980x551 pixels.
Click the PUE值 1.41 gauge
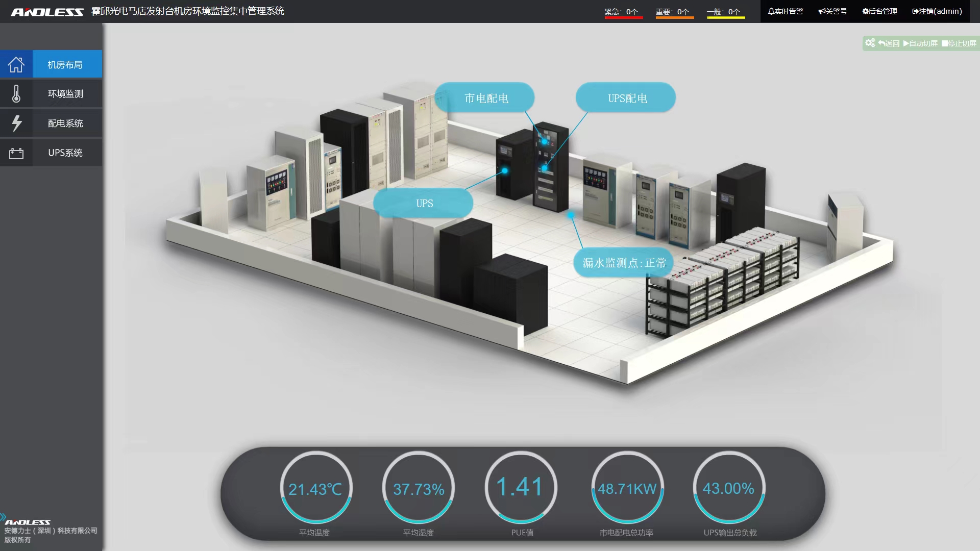pyautogui.click(x=520, y=488)
